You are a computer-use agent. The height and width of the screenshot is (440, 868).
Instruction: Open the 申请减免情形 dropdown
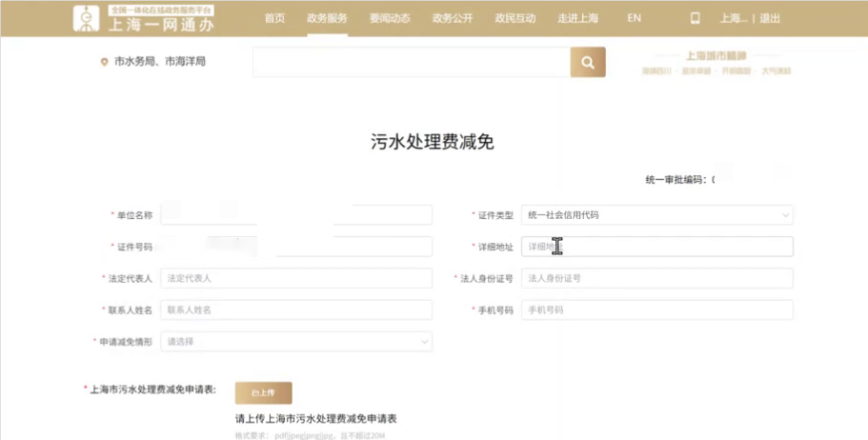tap(296, 341)
